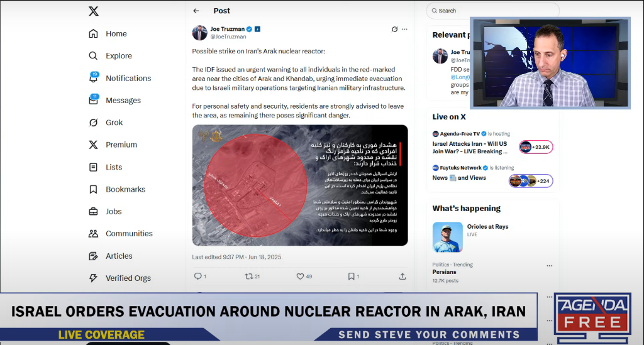644x345 pixels.
Task: Click the 'What's happening' heading
Action: pyautogui.click(x=467, y=209)
